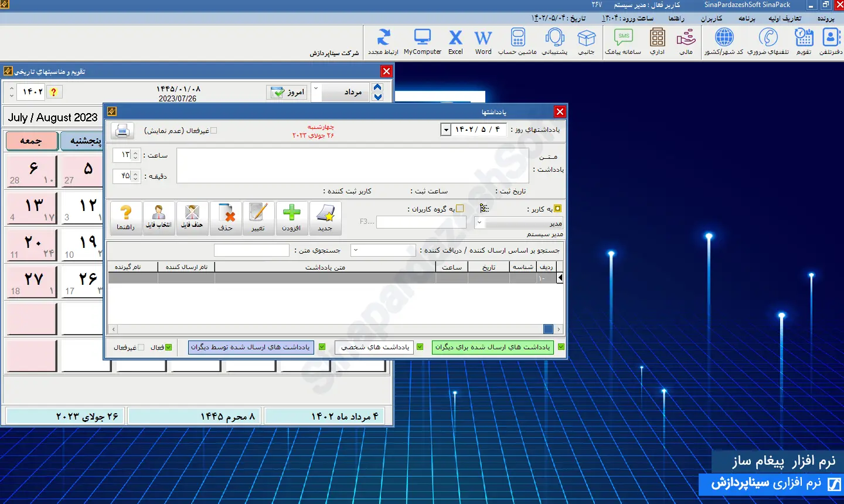This screenshot has width=844, height=504.
Task: Toggle the bottom غیرفعال checkbox
Action: click(141, 348)
